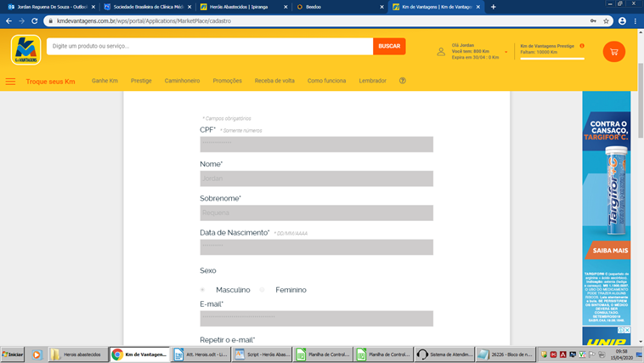Open a new browser tab
Viewport: 644px width, 363px height.
pos(494,7)
